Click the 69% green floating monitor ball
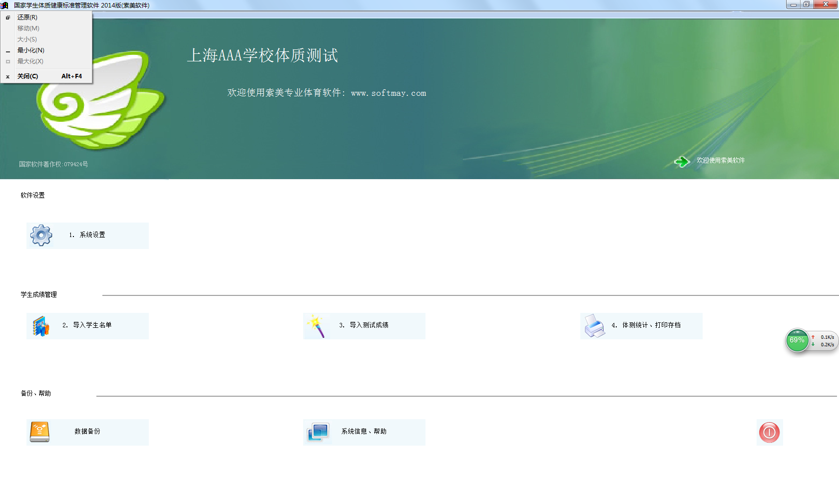The image size is (839, 504). (797, 340)
